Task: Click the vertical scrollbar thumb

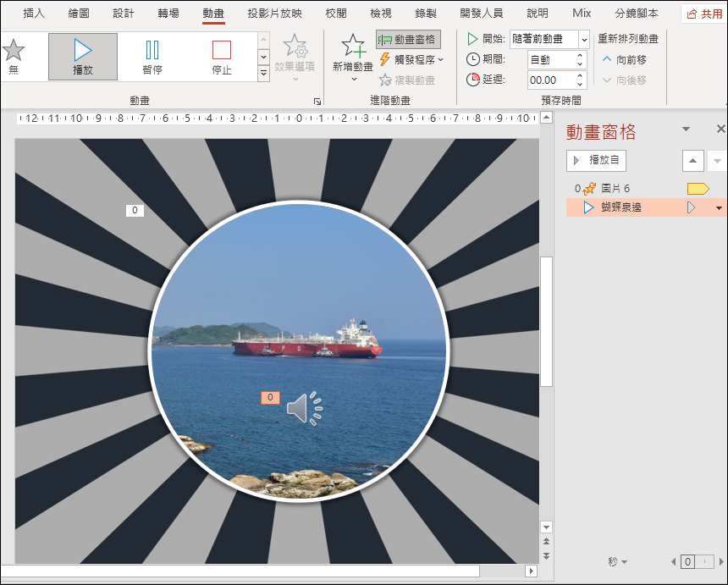Action: 547,322
